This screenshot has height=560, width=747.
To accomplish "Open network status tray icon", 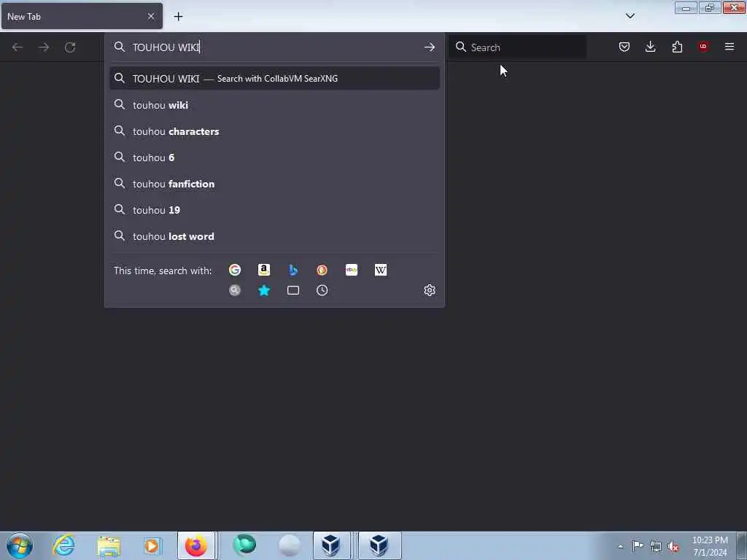I will pos(656,546).
